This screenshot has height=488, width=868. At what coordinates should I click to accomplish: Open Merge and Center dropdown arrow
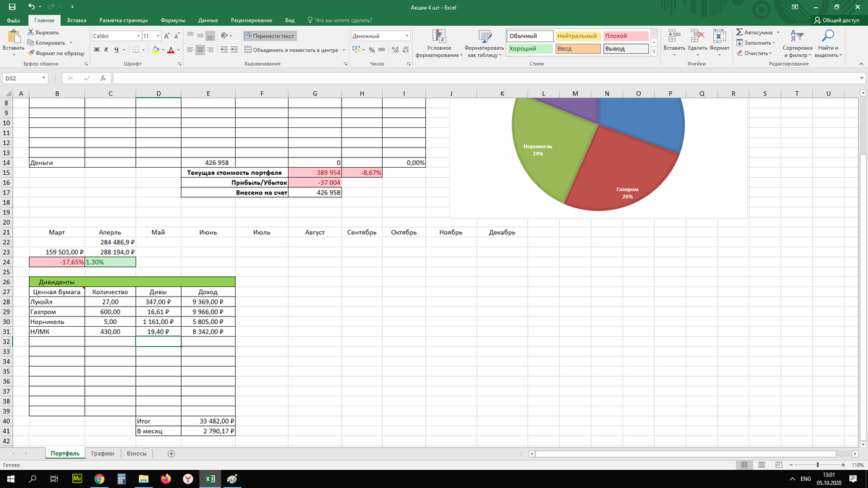pos(344,50)
